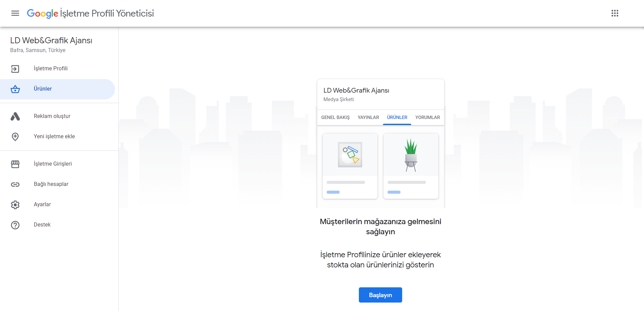Screen dimensions: 644x311
Task: Click the İşletme Profilinize ürünler ekleyerek description
Action: 381,260
